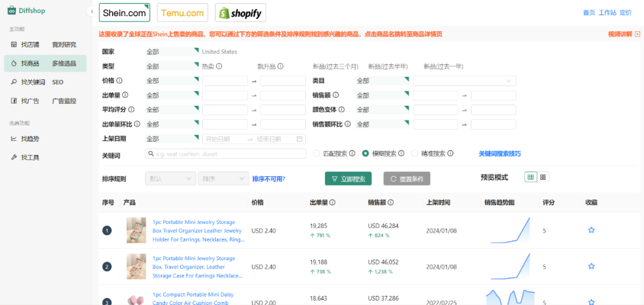Click the minimum price input field
Screen dimensions: 644x305
(x=225, y=81)
